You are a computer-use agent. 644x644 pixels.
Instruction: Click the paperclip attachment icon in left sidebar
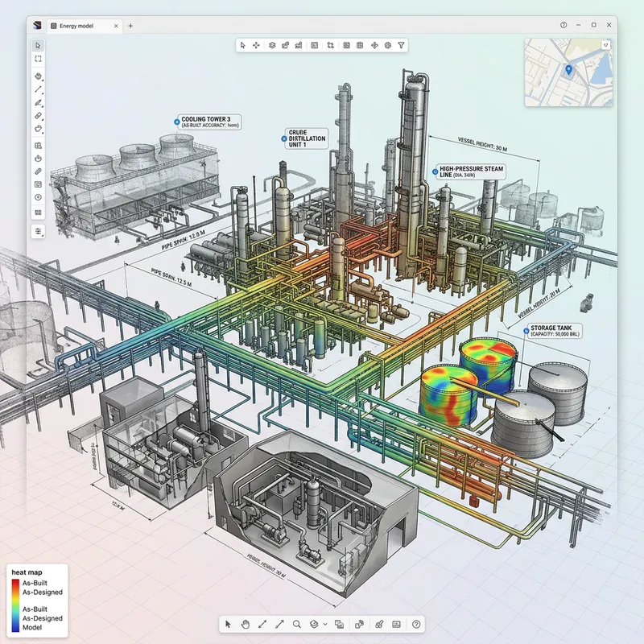click(38, 171)
